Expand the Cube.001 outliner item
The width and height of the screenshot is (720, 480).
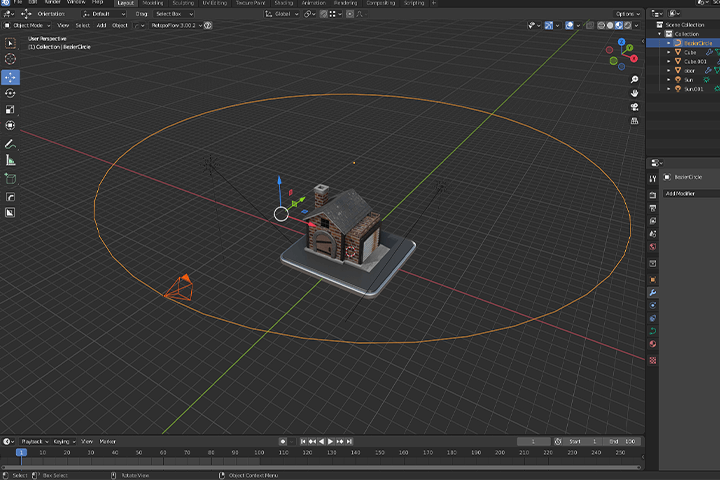tap(669, 62)
